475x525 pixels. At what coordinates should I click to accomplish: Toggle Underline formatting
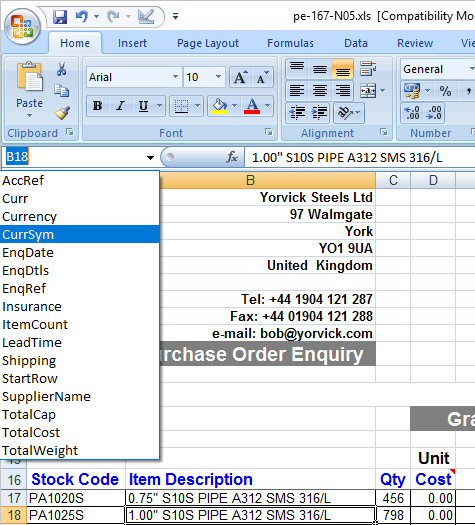(144, 106)
